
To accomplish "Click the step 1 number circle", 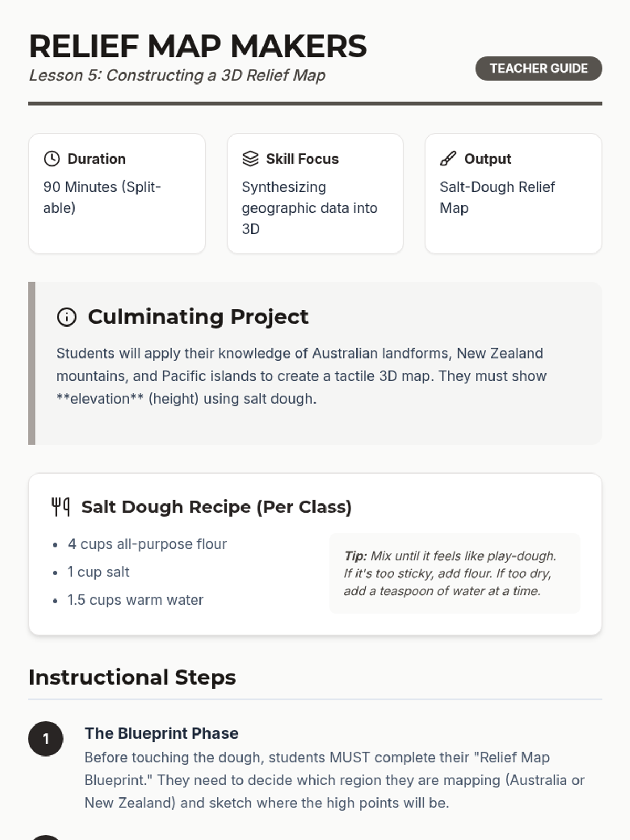I will point(46,739).
